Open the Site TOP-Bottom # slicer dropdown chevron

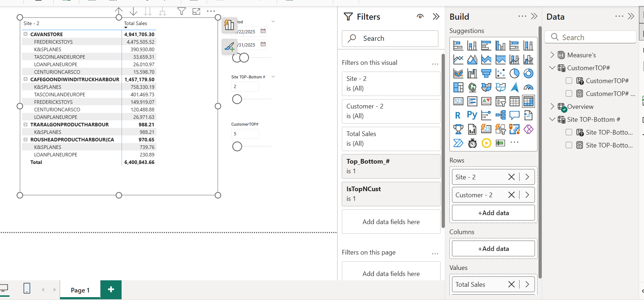pyautogui.click(x=273, y=77)
